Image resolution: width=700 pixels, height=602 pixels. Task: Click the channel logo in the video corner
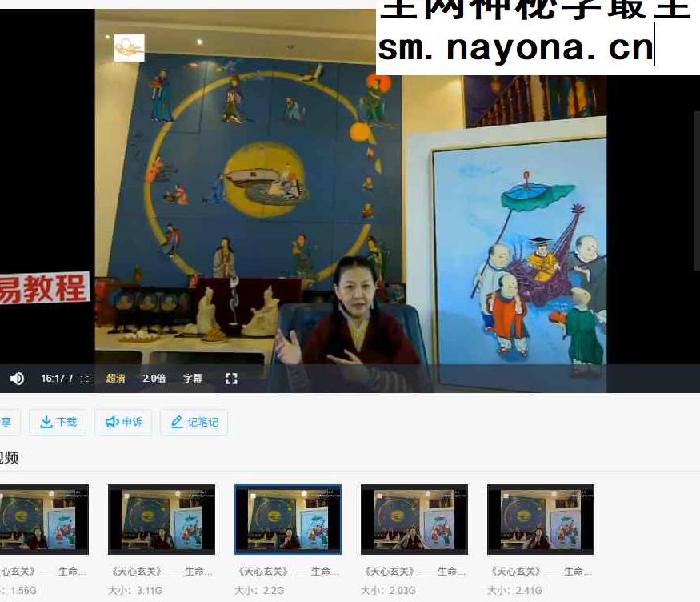coord(129,48)
